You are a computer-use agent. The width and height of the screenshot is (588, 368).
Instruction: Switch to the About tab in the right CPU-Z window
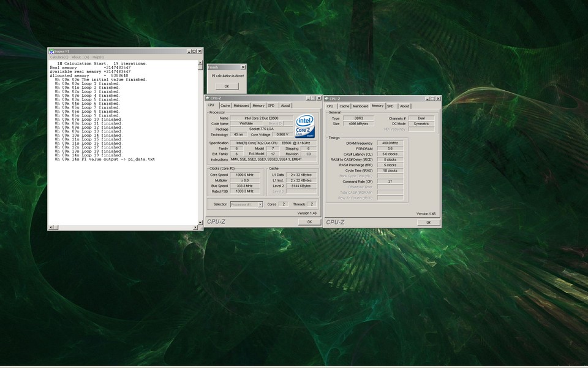click(x=405, y=106)
